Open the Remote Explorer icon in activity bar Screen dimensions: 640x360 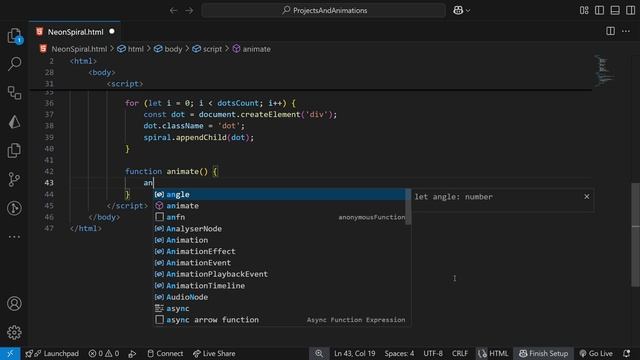click(x=15, y=93)
